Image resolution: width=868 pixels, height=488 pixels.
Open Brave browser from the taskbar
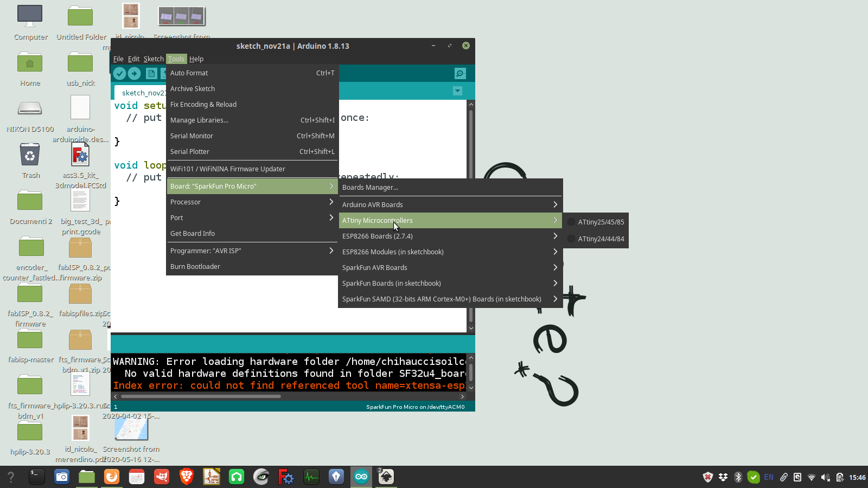(187, 477)
